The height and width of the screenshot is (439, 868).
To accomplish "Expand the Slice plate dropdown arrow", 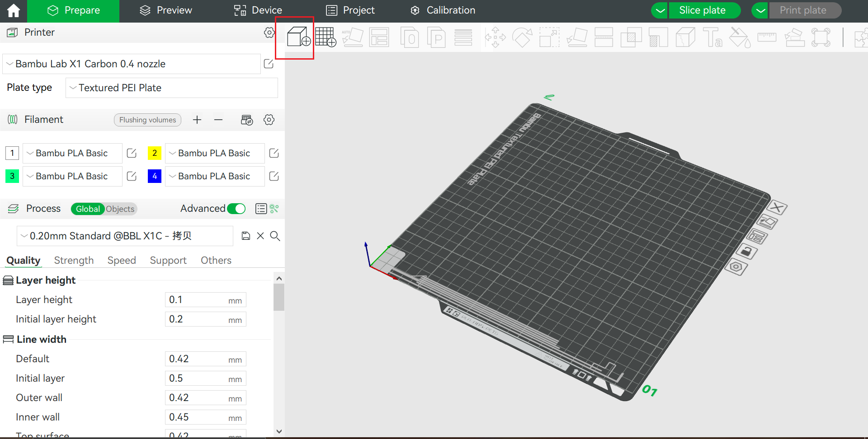I will [x=660, y=10].
